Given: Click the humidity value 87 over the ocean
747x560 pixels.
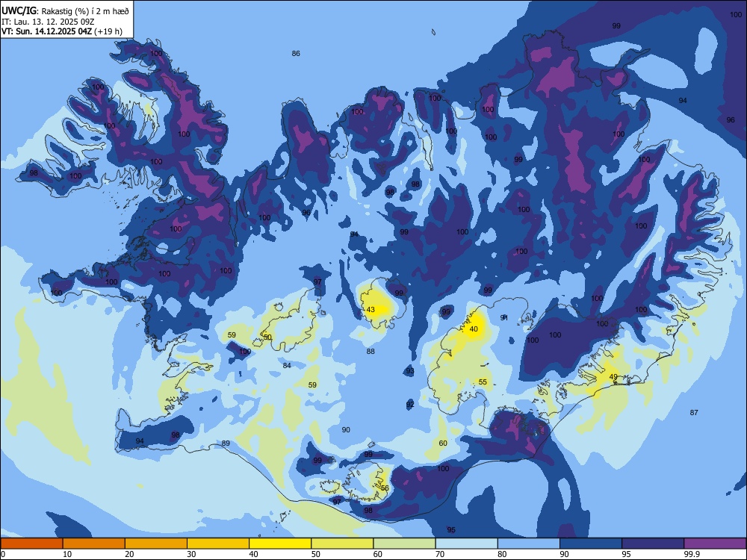Looking at the screenshot, I should 694,412.
